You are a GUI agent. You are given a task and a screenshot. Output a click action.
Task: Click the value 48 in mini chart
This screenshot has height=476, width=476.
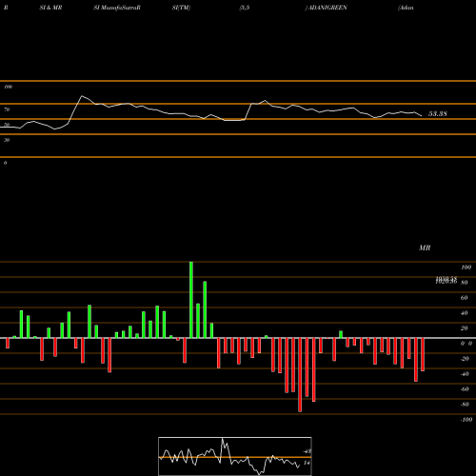click(307, 451)
